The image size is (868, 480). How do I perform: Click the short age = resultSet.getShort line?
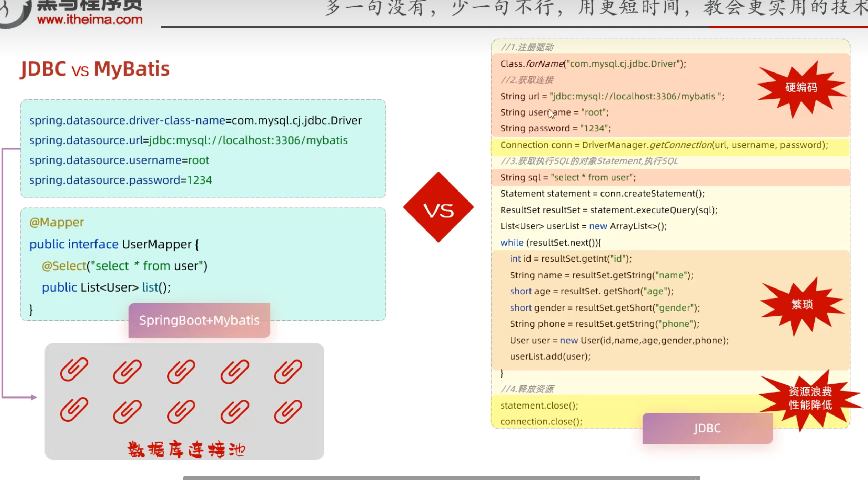click(592, 291)
